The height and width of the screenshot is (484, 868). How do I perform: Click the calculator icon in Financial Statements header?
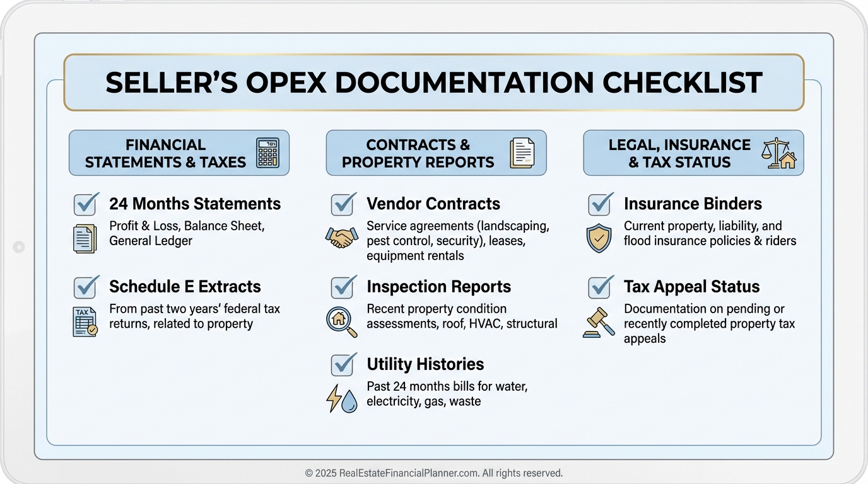click(267, 153)
